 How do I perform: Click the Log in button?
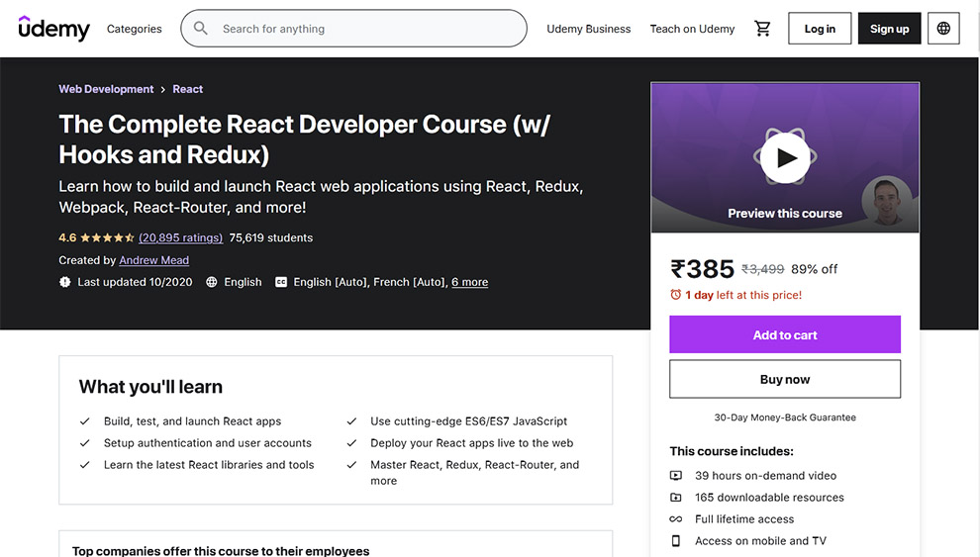pos(820,28)
